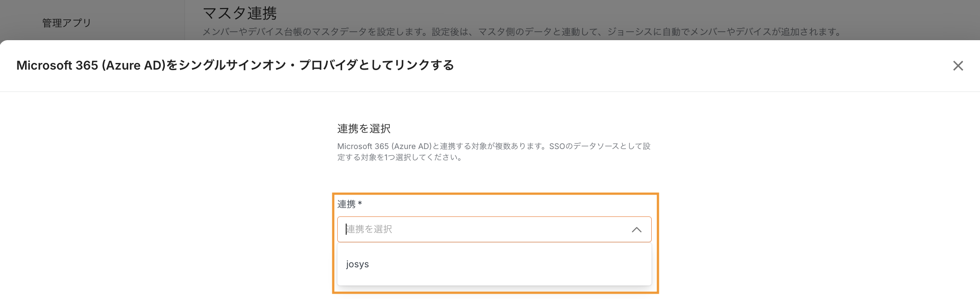Image resolution: width=980 pixels, height=299 pixels.
Task: Click the 連携を選択 section heading
Action: tap(364, 129)
